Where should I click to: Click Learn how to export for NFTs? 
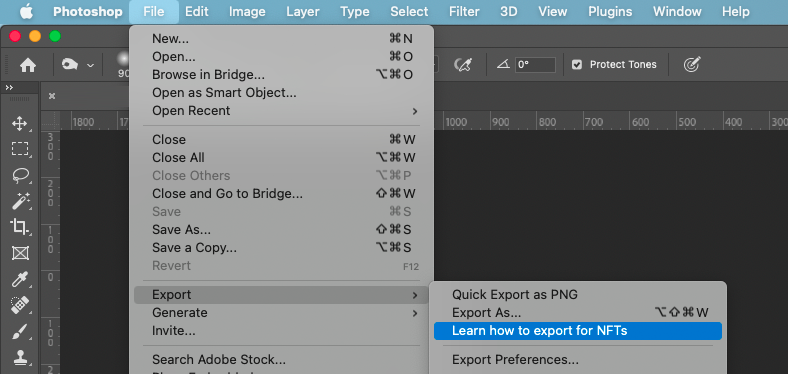click(x=578, y=331)
